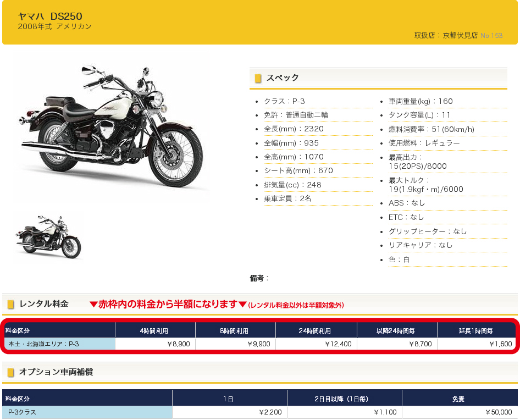The height and width of the screenshot is (420, 520).
Task: Click the 全幅(mm)：935 spec line
Action: click(291, 143)
